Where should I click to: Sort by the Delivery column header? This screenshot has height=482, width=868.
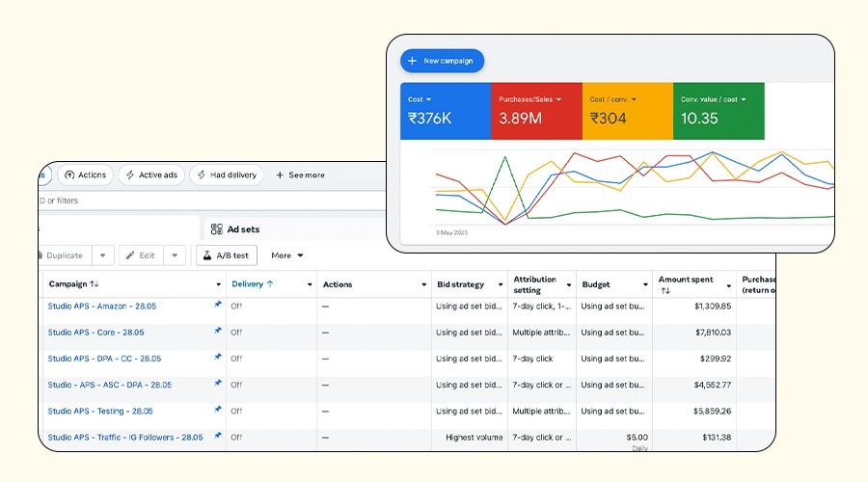click(x=254, y=284)
